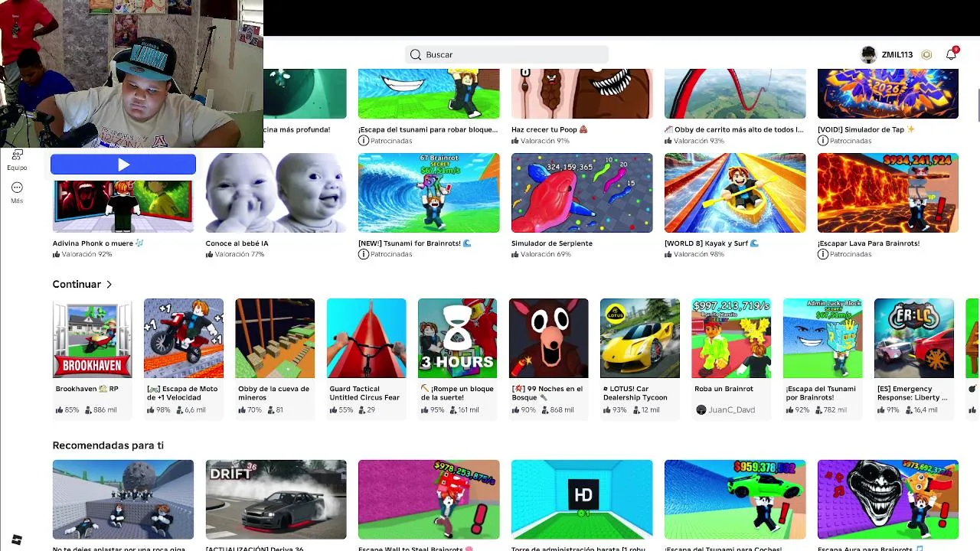
Task: Open [VOID!] Simulador de Tap game
Action: 888,93
